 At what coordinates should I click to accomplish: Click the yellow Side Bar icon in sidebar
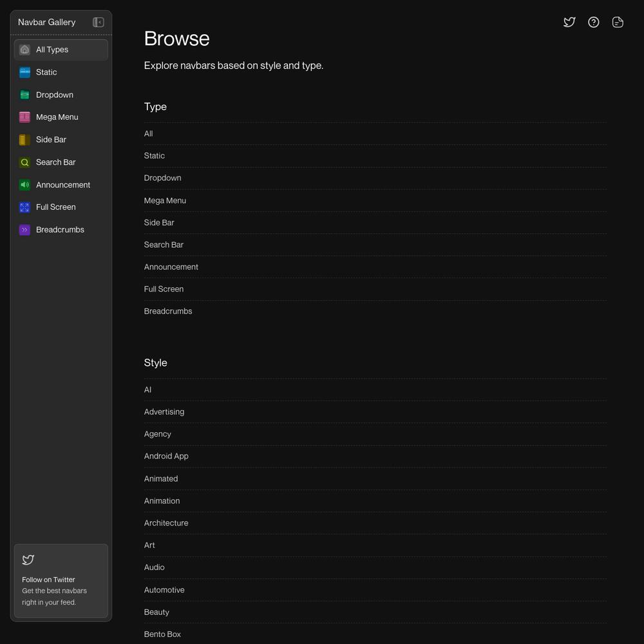24,140
